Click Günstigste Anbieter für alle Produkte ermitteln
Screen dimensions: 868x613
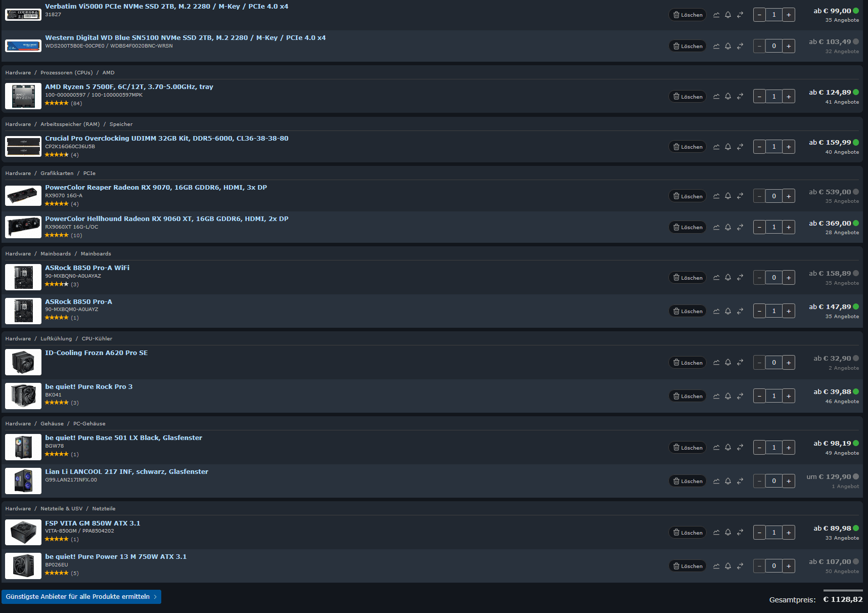pyautogui.click(x=81, y=597)
